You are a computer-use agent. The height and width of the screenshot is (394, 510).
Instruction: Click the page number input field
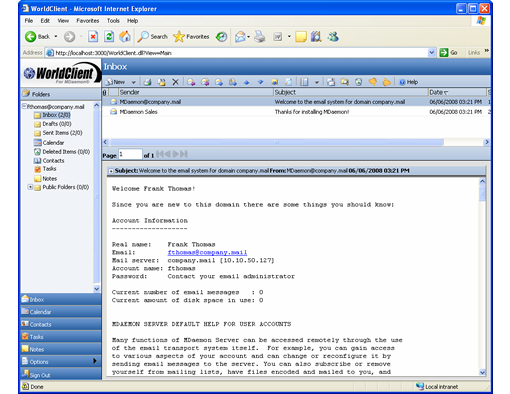(131, 154)
